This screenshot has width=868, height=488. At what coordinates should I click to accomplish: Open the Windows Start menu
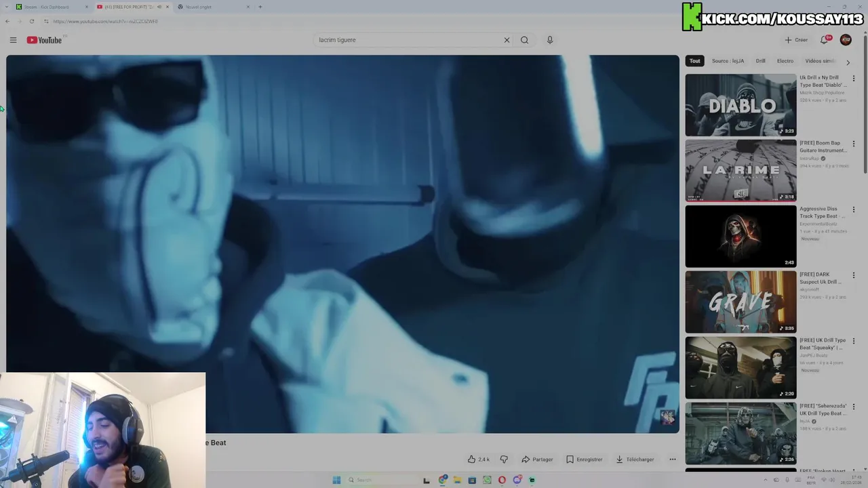[336, 480]
